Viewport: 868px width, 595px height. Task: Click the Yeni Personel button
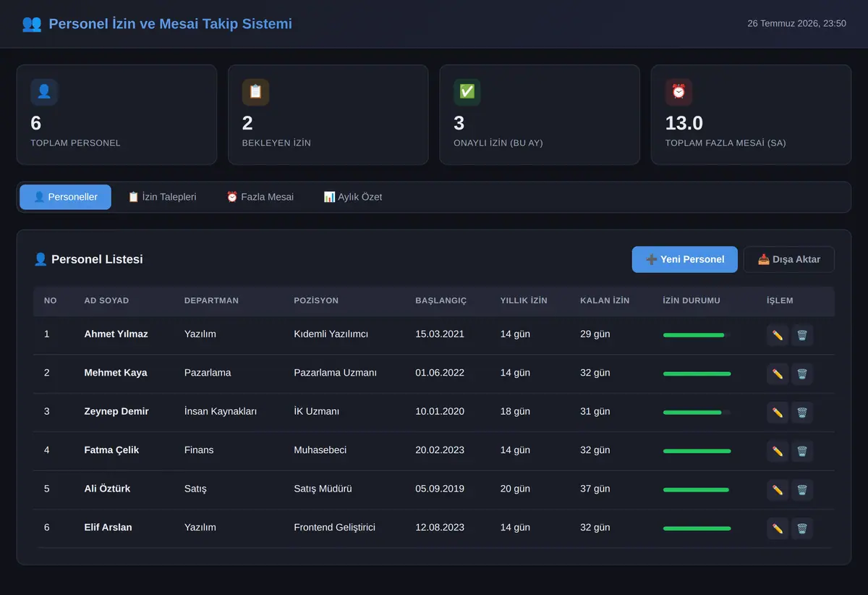pos(685,259)
